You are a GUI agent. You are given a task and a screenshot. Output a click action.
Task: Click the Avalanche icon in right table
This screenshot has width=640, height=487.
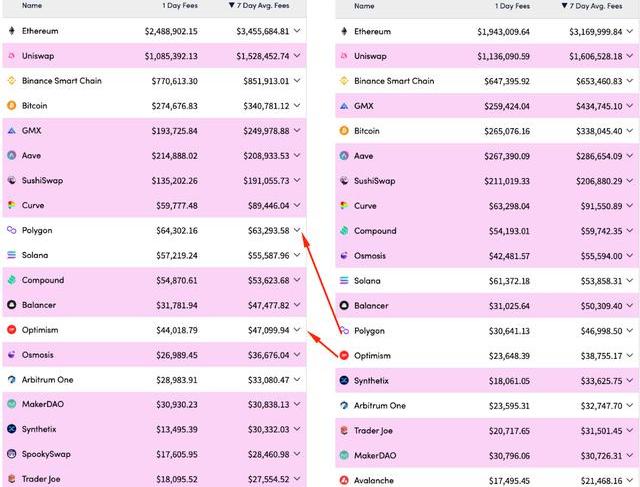344,480
